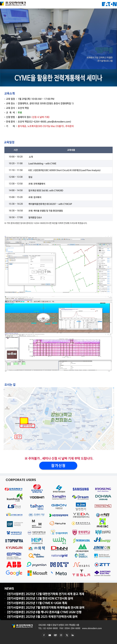The image size is (117, 644).
Task: Open the Instagram icon in the footer
Action: [x=61, y=635]
